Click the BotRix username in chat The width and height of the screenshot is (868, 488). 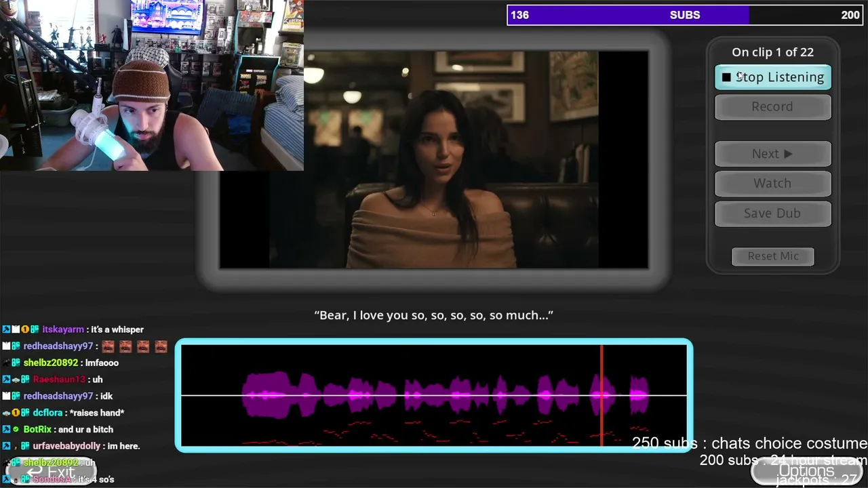pyautogui.click(x=37, y=430)
